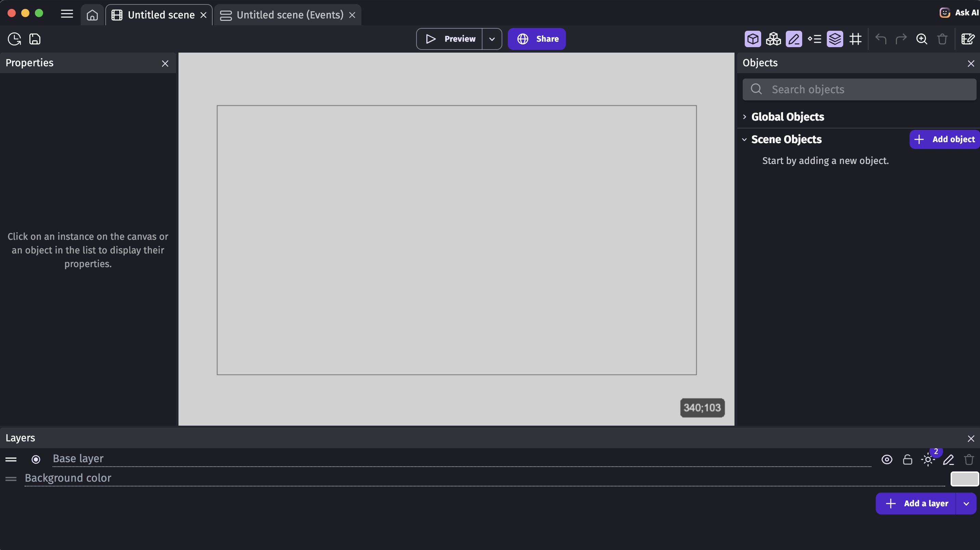
Task: Toggle the layers panel toolbar icon
Action: pos(835,39)
